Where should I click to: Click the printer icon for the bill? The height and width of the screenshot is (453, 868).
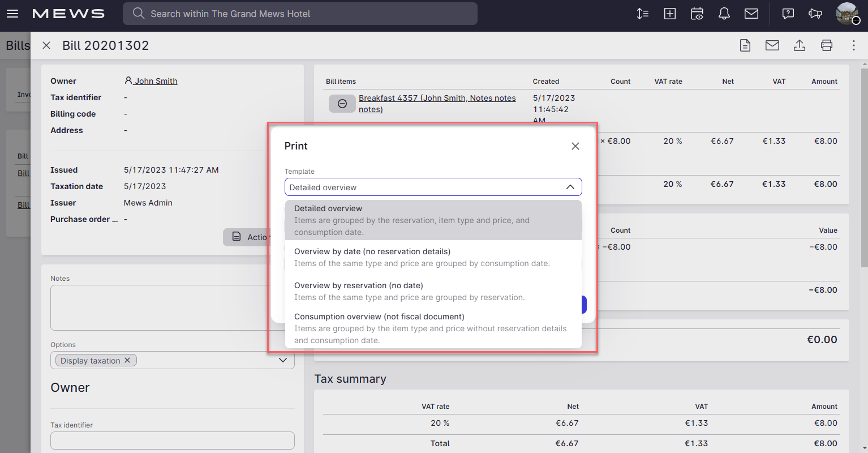pyautogui.click(x=826, y=45)
